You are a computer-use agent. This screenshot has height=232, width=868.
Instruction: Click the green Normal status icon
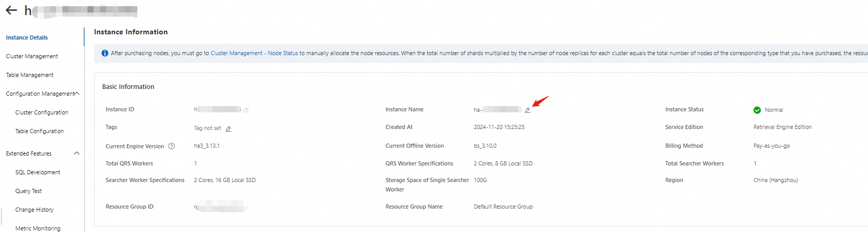[757, 110]
